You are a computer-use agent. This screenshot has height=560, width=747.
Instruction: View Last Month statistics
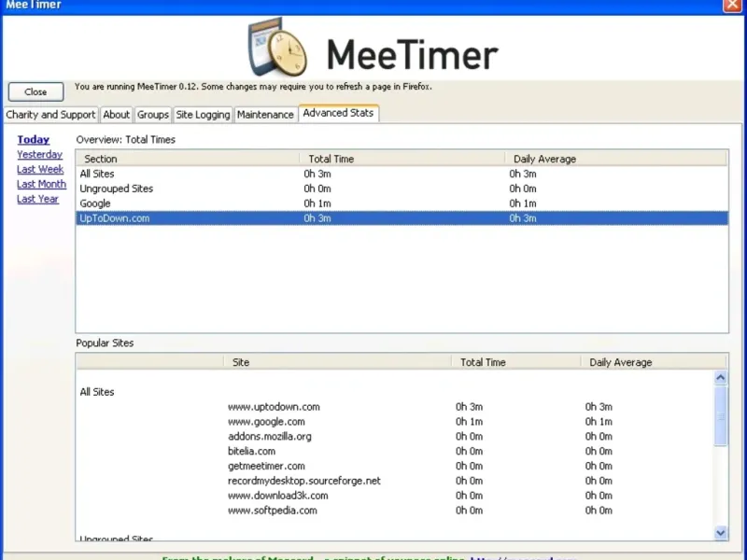41,184
